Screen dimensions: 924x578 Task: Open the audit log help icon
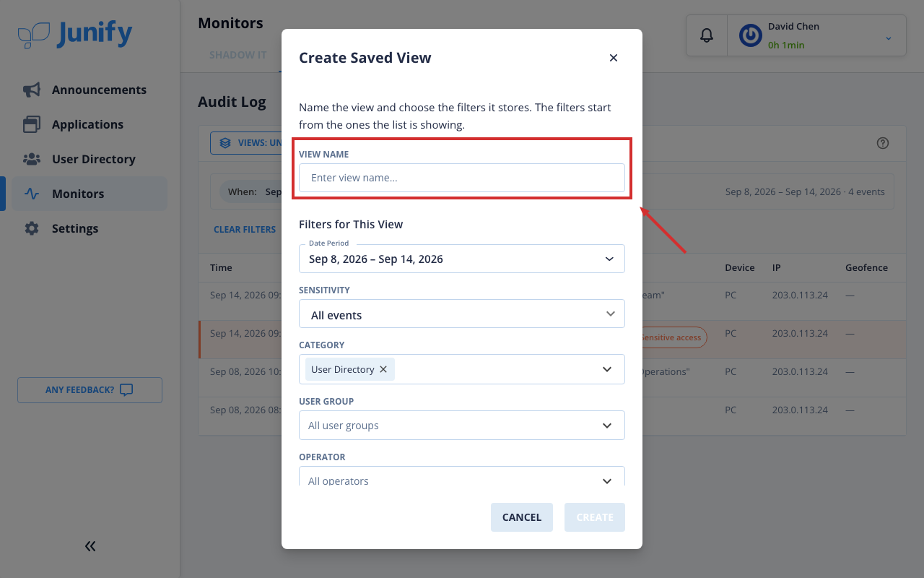(x=883, y=143)
